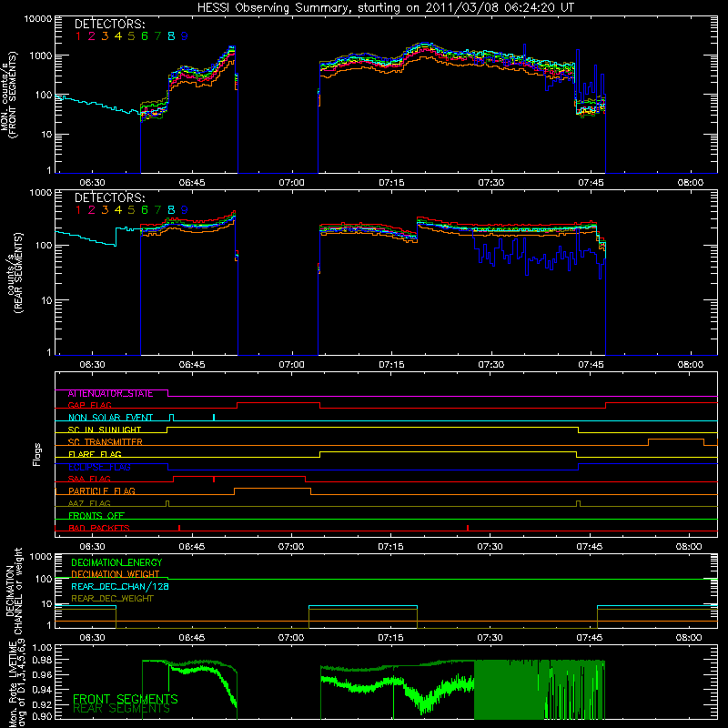This screenshot has width=728, height=728.
Task: Click 'REAR SEGMENTS' label in livetime panel
Action: [122, 709]
